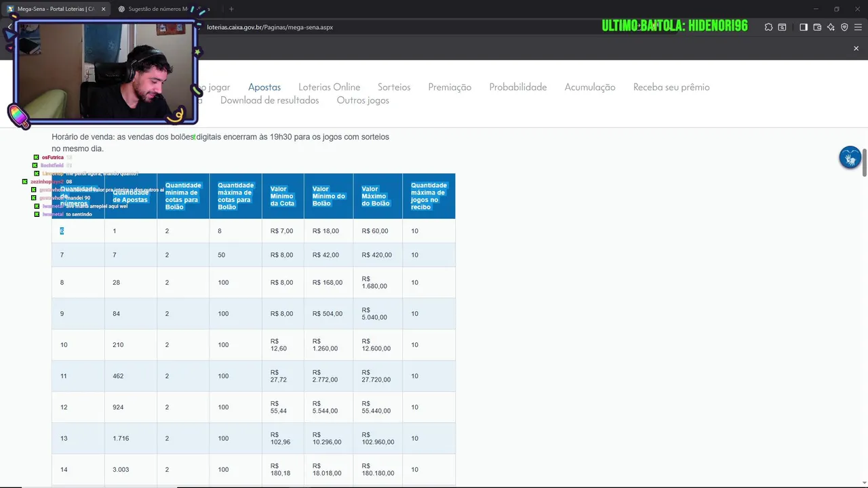The height and width of the screenshot is (488, 868).
Task: Click header Quantidade mínima de cotas para Bolão
Action: tap(183, 196)
